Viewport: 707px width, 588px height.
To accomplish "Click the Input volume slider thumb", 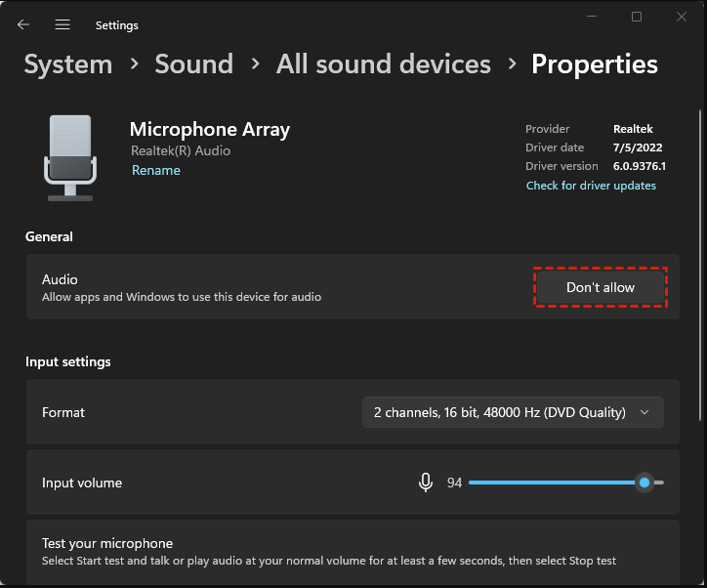I will [x=645, y=483].
